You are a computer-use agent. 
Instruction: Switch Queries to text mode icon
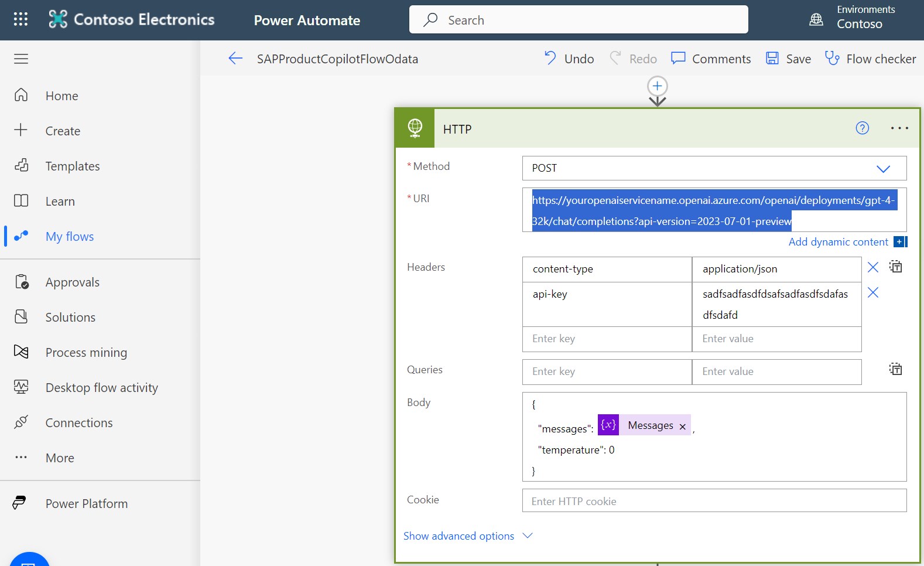[x=895, y=369]
